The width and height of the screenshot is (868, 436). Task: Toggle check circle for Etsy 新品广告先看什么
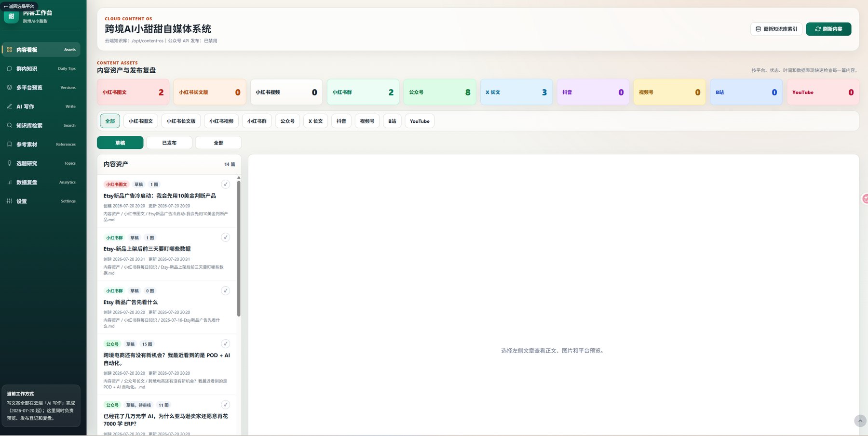coord(225,291)
